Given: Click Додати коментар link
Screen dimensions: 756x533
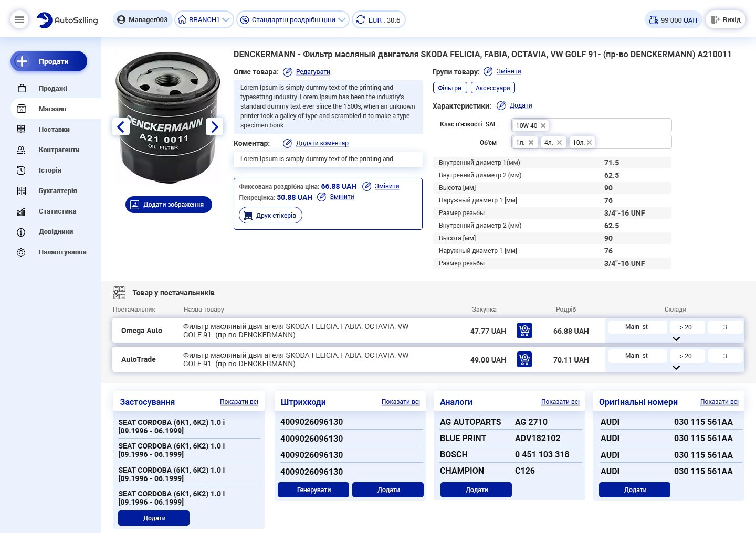Looking at the screenshot, I should 322,143.
